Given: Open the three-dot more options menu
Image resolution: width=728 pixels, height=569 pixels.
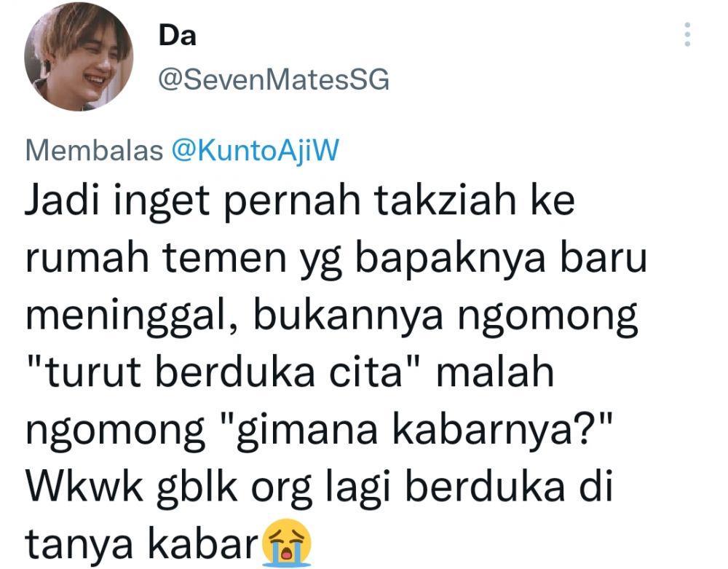Looking at the screenshot, I should coord(687,34).
